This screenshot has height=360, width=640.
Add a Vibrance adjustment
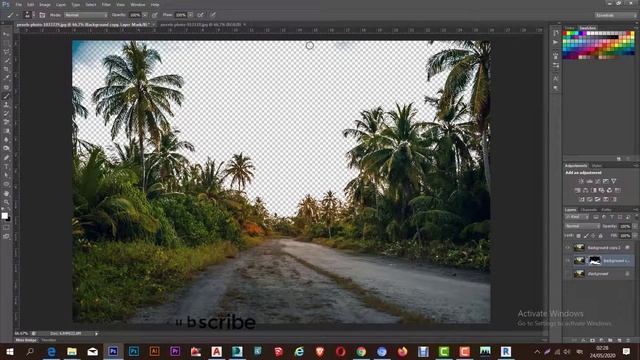tap(613, 181)
